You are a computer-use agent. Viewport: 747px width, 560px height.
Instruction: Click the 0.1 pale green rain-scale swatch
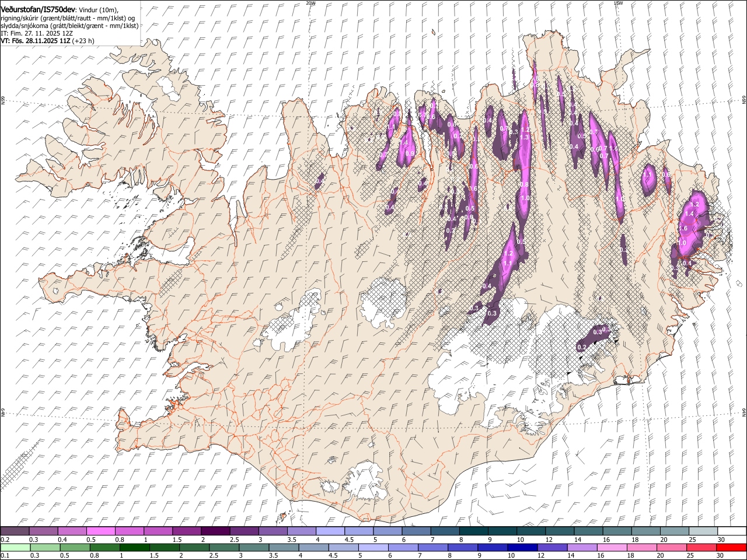15,547
